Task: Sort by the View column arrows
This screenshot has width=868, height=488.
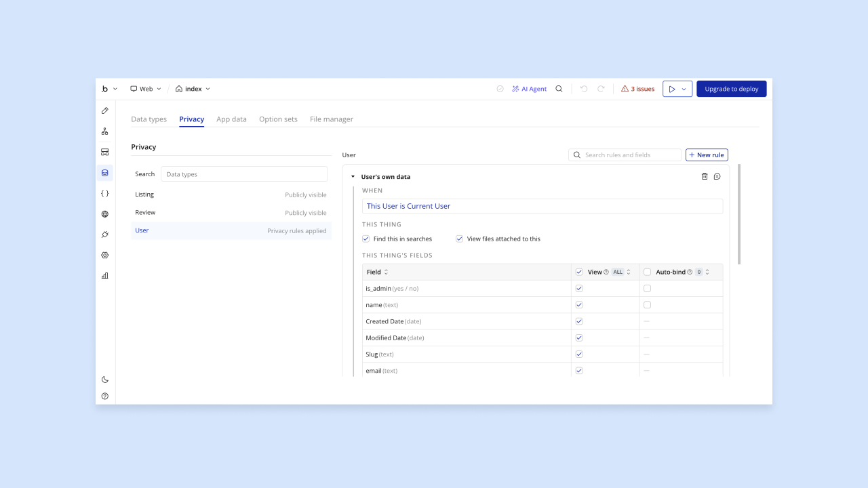Action: click(x=629, y=272)
